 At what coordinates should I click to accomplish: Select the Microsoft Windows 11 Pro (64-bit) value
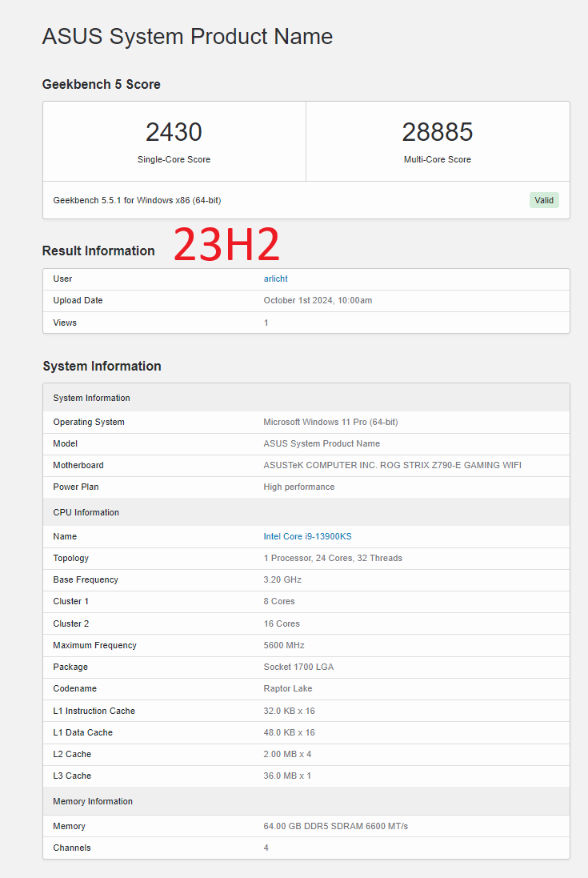click(330, 423)
